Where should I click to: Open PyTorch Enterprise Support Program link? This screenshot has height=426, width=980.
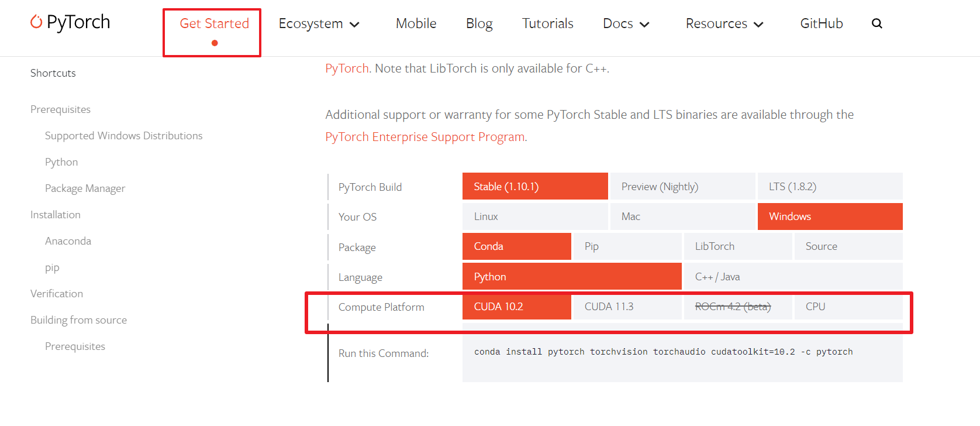[x=425, y=137]
